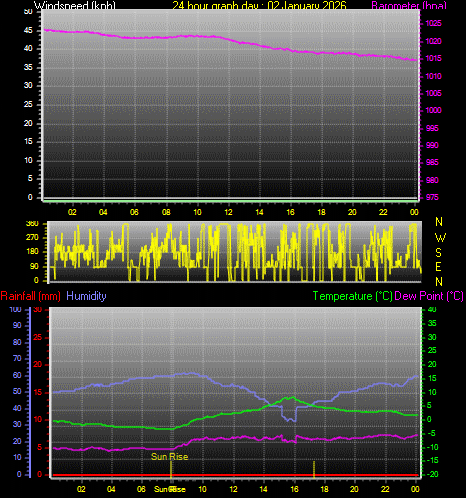466x498 pixels.
Task: Click the 'Windspeed (kph)' axis title
Action: coord(75,5)
